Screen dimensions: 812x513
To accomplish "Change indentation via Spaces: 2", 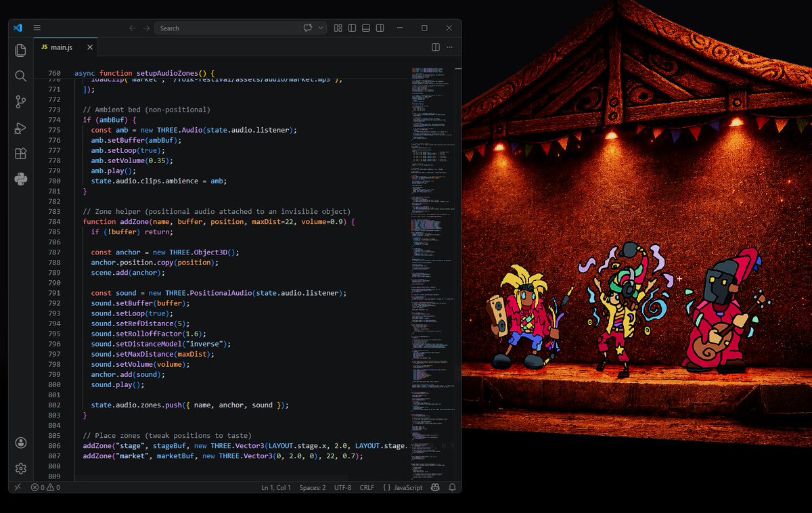I will point(313,487).
